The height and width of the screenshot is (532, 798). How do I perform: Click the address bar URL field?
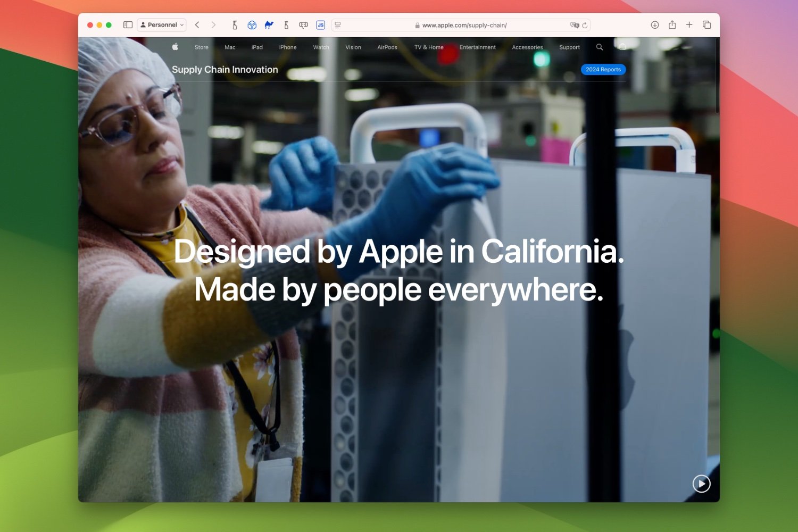pos(461,25)
